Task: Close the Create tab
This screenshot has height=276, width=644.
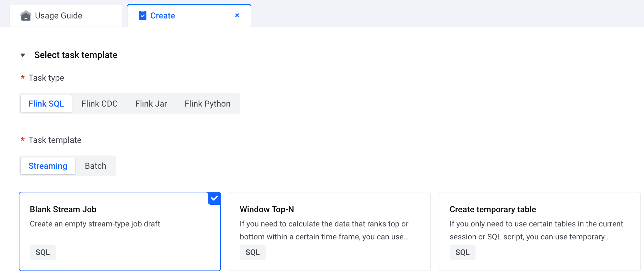Action: pos(237,15)
